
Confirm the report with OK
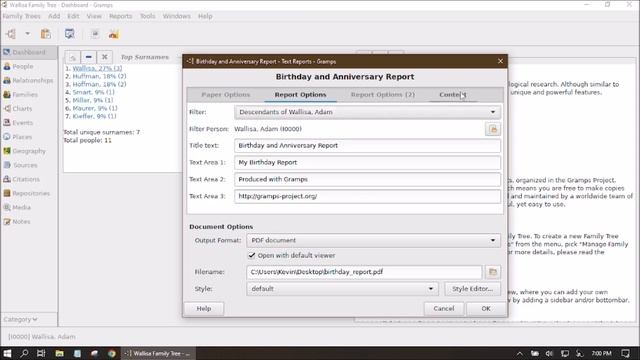(486, 309)
